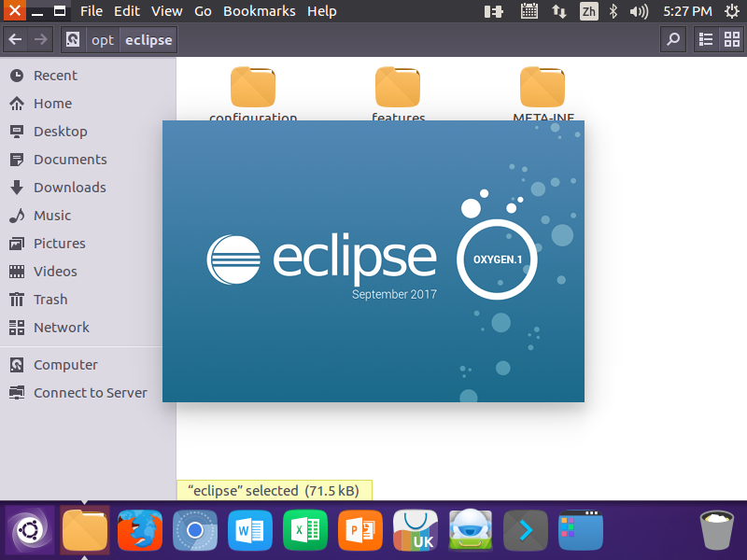The image size is (747, 560).
Task: Open the power session menu icon
Action: [x=731, y=11]
